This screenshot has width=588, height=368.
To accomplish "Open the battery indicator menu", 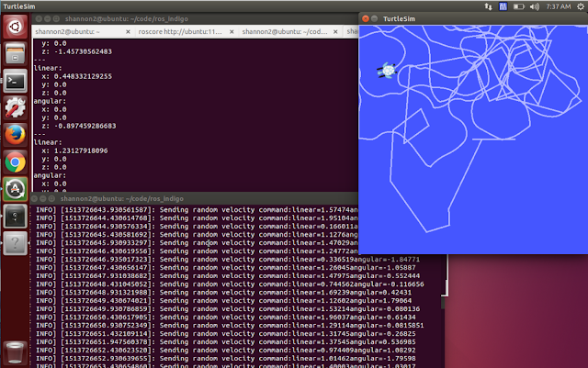I will 518,6.
